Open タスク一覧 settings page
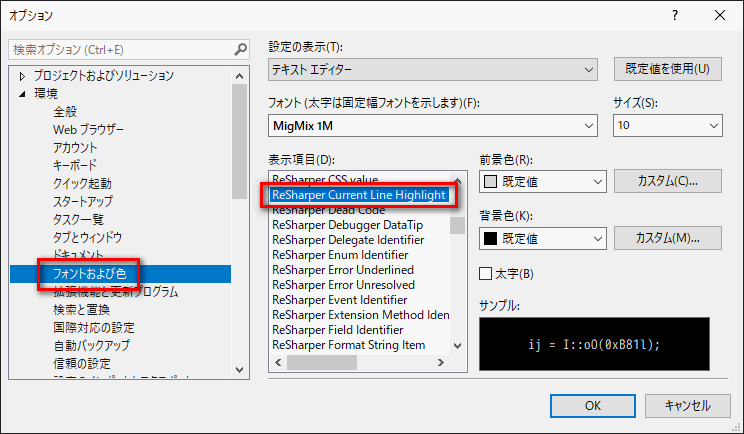Viewport: 744px width, 434px height. (x=78, y=220)
